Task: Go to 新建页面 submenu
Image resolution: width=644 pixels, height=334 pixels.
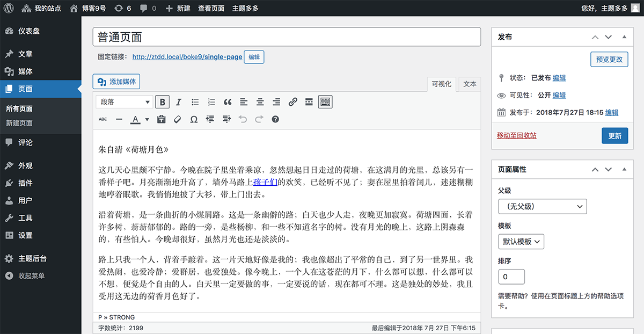Action: pyautogui.click(x=19, y=122)
